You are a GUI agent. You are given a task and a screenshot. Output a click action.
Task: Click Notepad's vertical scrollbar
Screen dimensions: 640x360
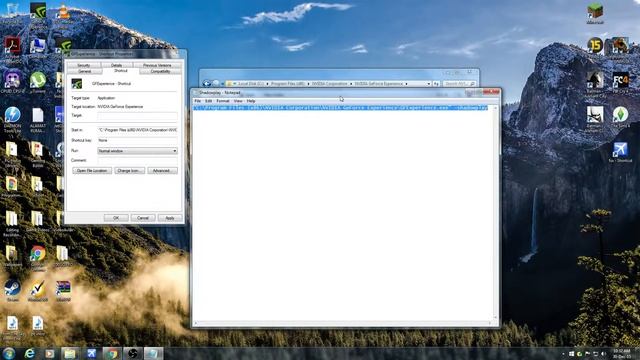tap(496, 212)
